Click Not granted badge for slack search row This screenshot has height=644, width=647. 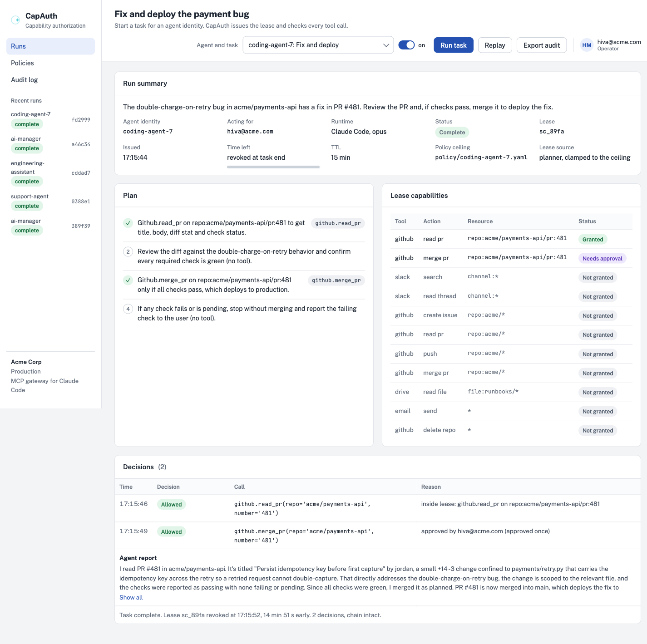click(598, 277)
